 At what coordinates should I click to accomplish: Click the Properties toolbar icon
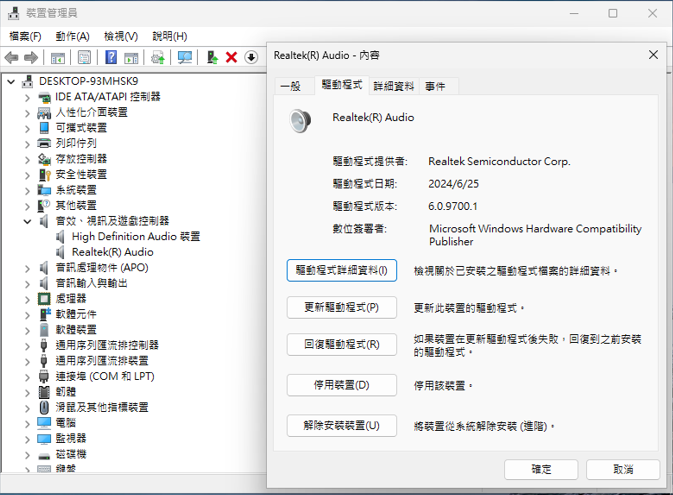85,57
